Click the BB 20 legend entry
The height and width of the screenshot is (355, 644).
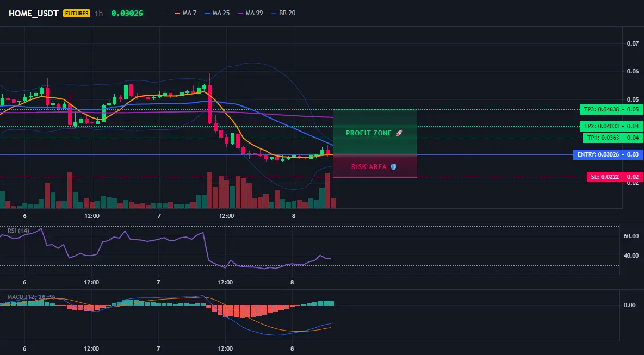[283, 13]
